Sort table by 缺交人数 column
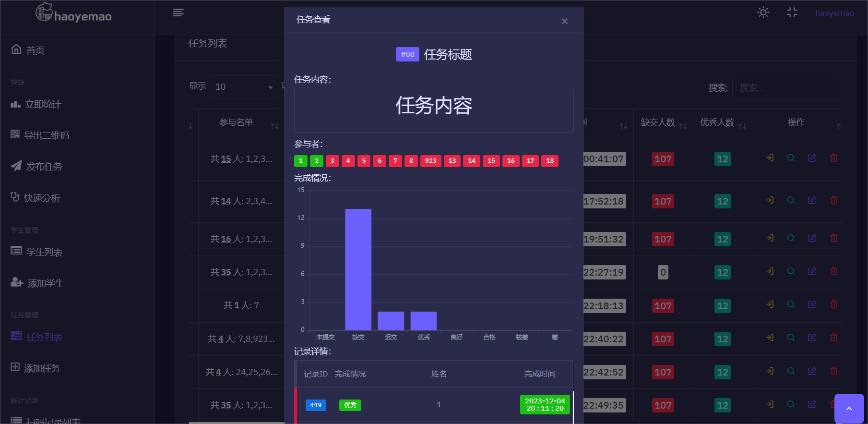Viewport: 868px width, 424px height. (x=663, y=123)
